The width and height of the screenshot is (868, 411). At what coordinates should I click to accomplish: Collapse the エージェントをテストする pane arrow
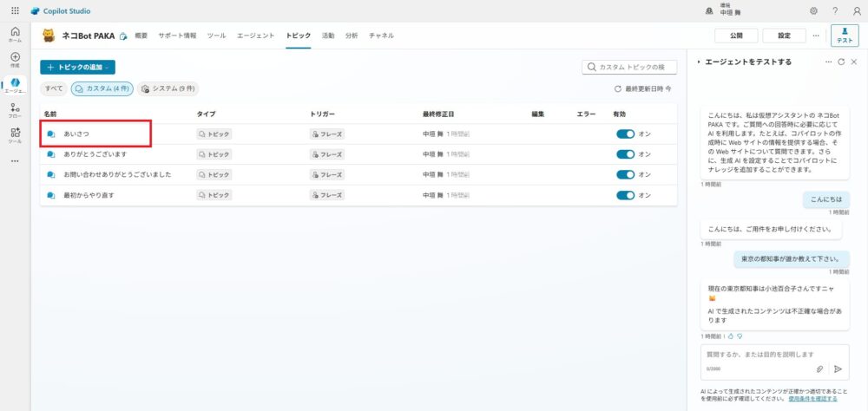click(x=699, y=62)
